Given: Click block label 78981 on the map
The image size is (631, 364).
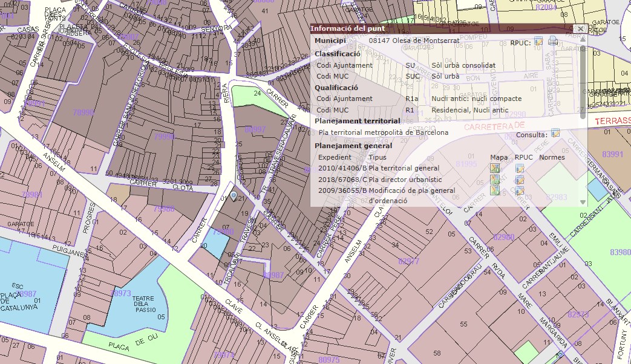Looking at the screenshot, I should pos(32,194).
